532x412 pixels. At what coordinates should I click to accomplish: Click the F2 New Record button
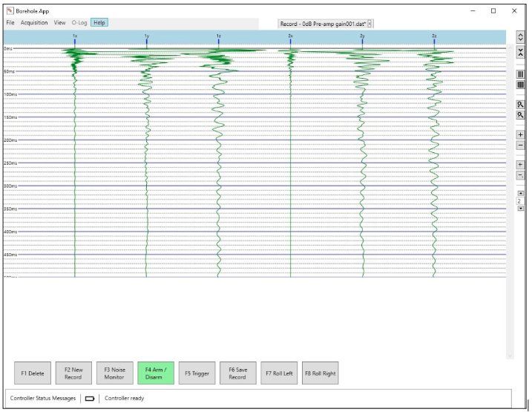click(x=73, y=373)
